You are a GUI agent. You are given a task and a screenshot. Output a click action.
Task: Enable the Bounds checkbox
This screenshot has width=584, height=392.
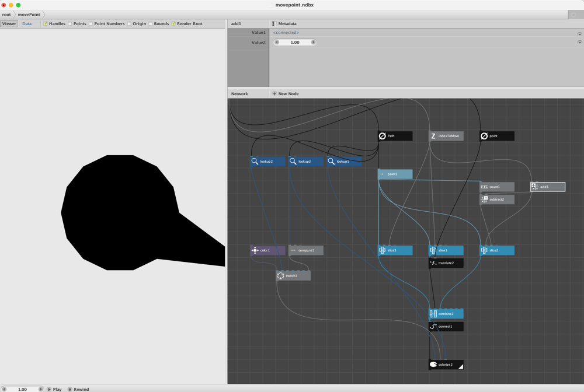pyautogui.click(x=151, y=23)
